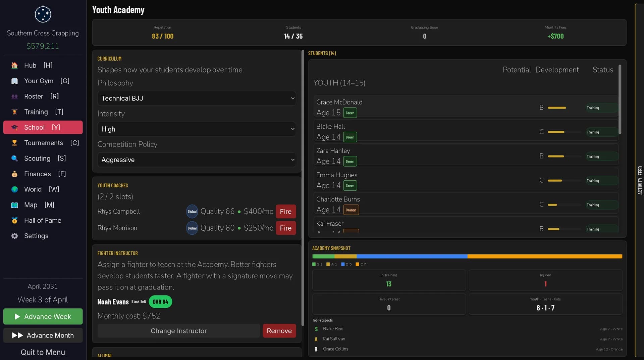
Task: Fire youth coach Rhys Campbell
Action: point(286,212)
